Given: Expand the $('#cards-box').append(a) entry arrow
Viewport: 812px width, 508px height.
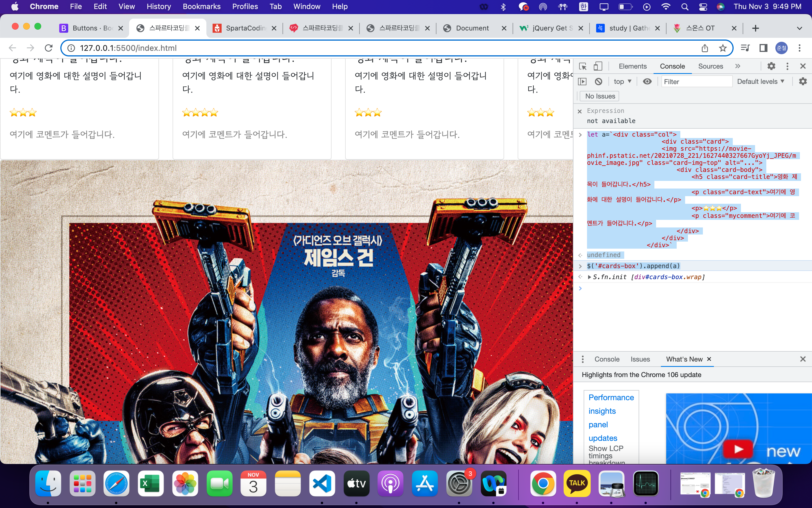Looking at the screenshot, I should [580, 266].
